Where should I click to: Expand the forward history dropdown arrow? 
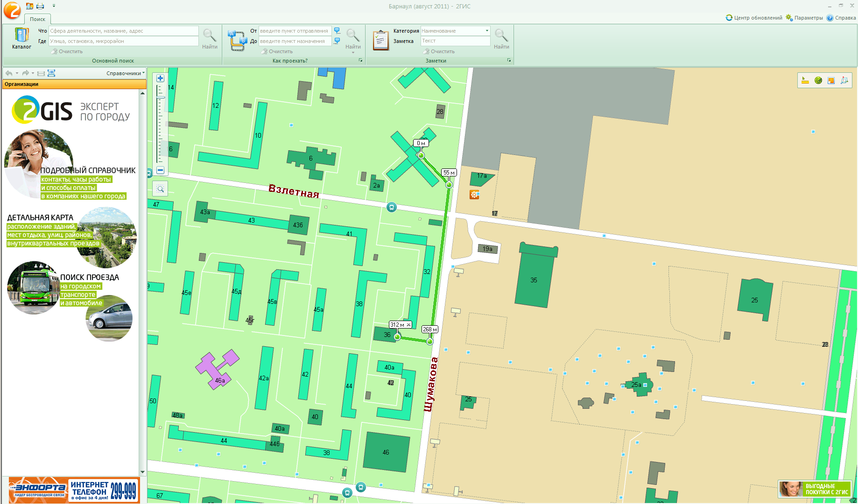coord(33,73)
